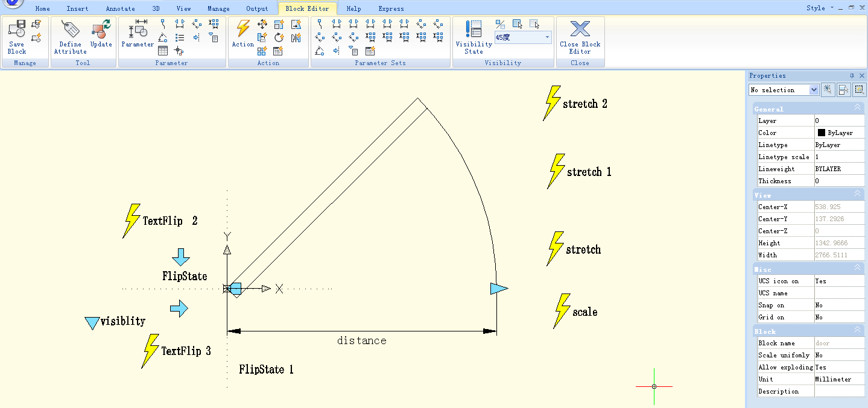Click the Style menu at top right
The image size is (868, 408).
click(x=816, y=8)
